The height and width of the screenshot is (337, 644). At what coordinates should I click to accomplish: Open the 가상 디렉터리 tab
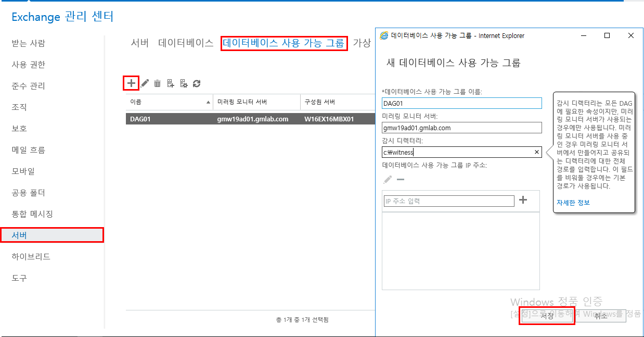click(362, 43)
